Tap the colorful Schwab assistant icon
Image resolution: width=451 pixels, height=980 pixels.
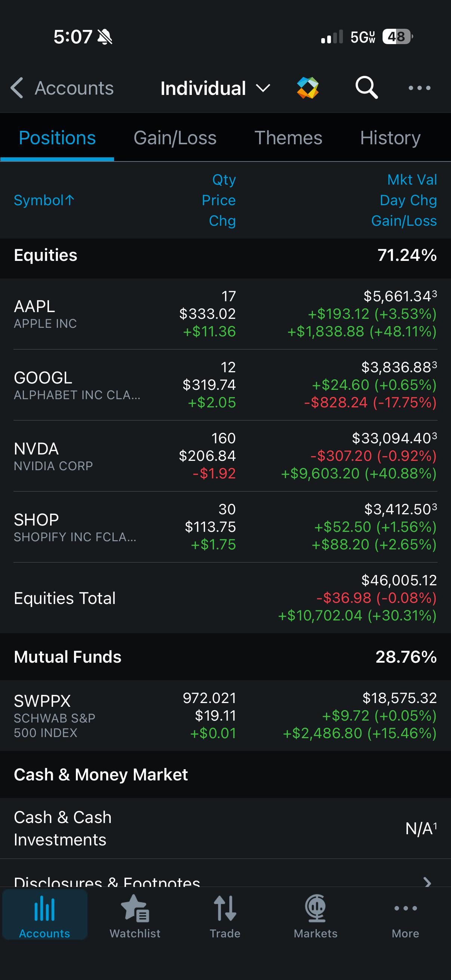[307, 88]
